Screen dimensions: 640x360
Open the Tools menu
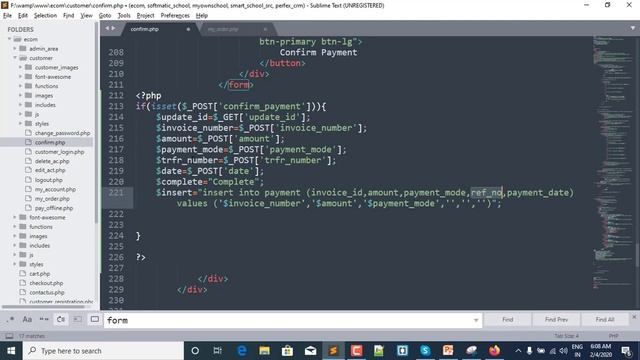pos(124,16)
